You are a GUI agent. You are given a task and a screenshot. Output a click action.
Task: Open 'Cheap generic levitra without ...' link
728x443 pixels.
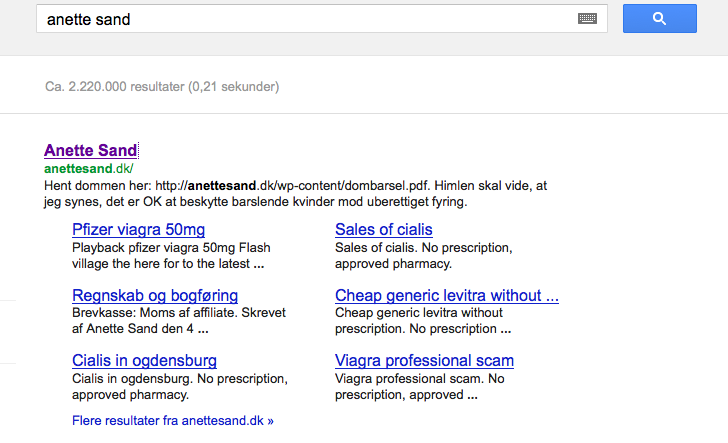pyautogui.click(x=447, y=295)
